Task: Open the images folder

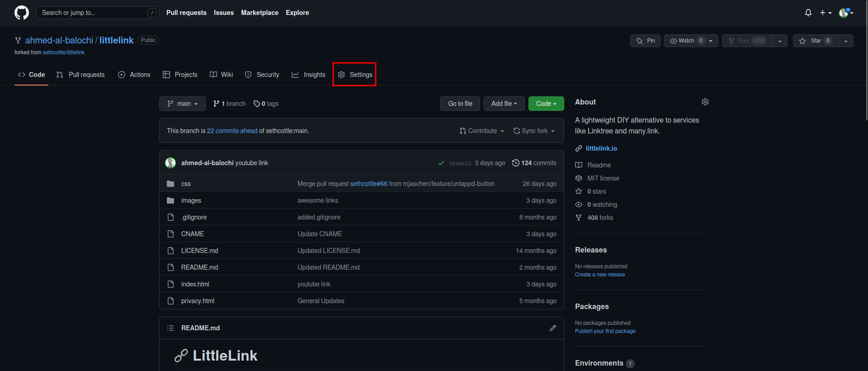Action: tap(191, 200)
